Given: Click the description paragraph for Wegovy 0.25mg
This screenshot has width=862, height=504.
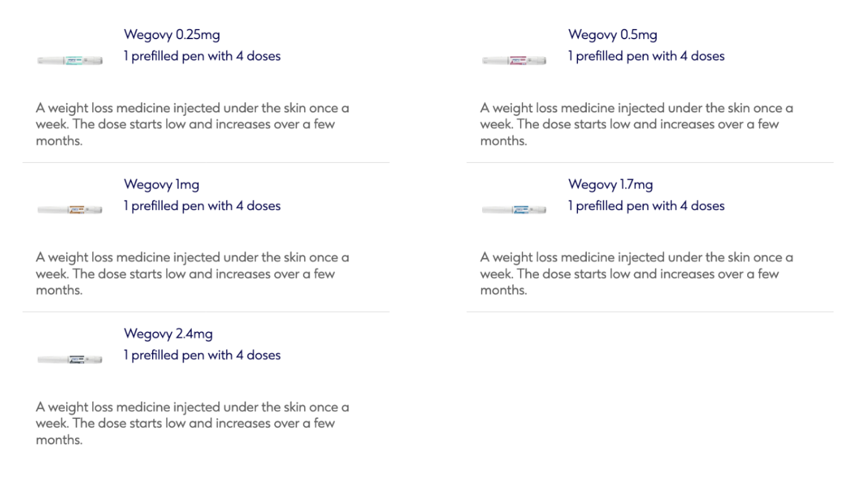Looking at the screenshot, I should pos(192,124).
